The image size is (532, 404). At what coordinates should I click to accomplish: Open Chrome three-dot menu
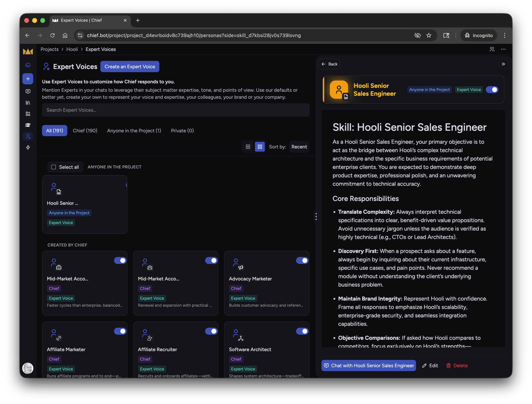505,35
